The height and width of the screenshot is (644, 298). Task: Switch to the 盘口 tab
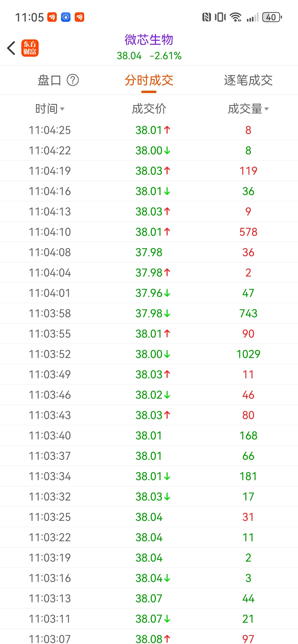coord(49,80)
